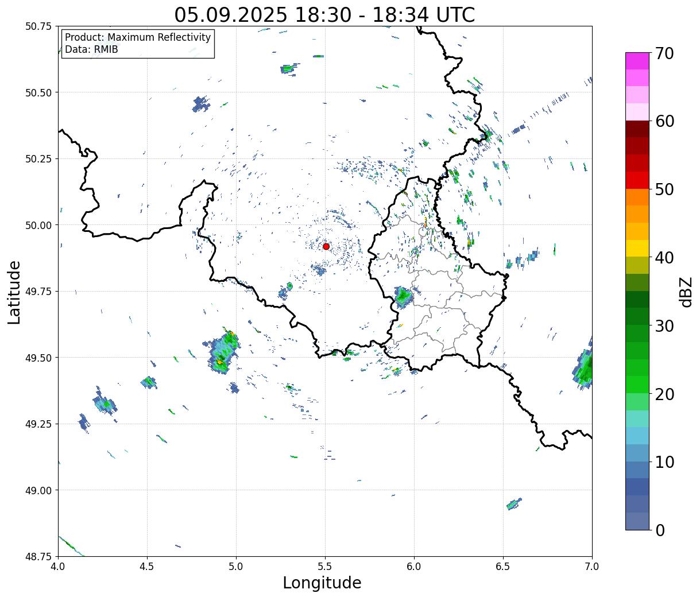This screenshot has height=597, width=700.
Task: Click the colorbar tick label 40
Action: pos(664,258)
